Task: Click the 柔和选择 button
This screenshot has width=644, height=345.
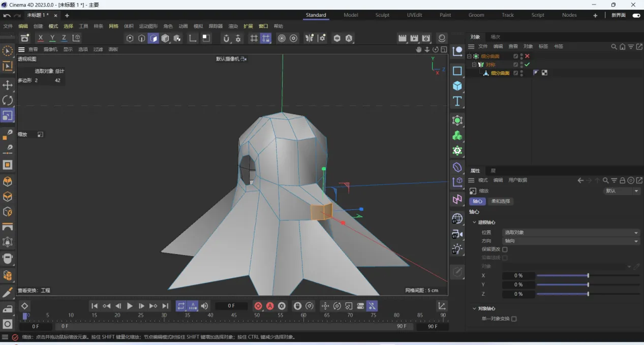Action: pyautogui.click(x=501, y=201)
